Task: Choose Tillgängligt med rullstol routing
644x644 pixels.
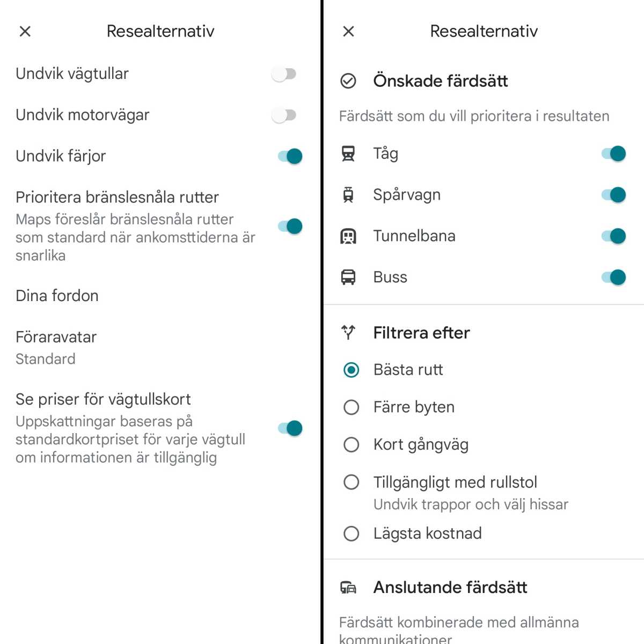Action: point(351,482)
